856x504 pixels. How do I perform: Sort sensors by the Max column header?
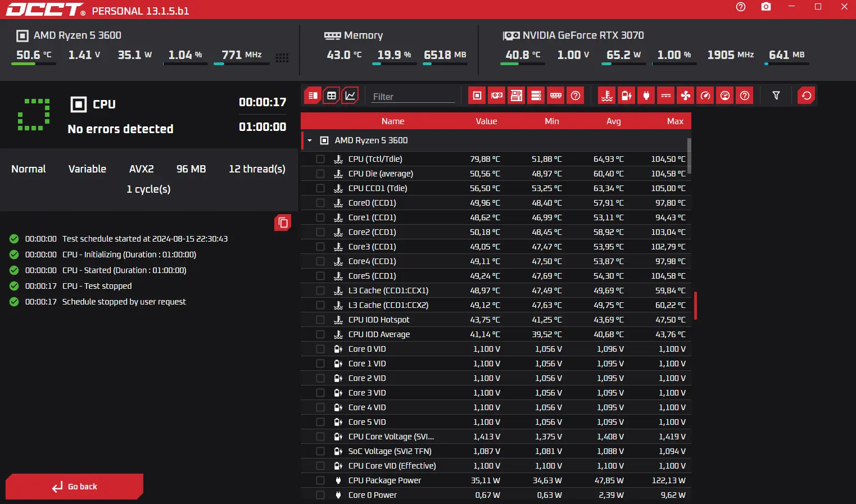[675, 121]
